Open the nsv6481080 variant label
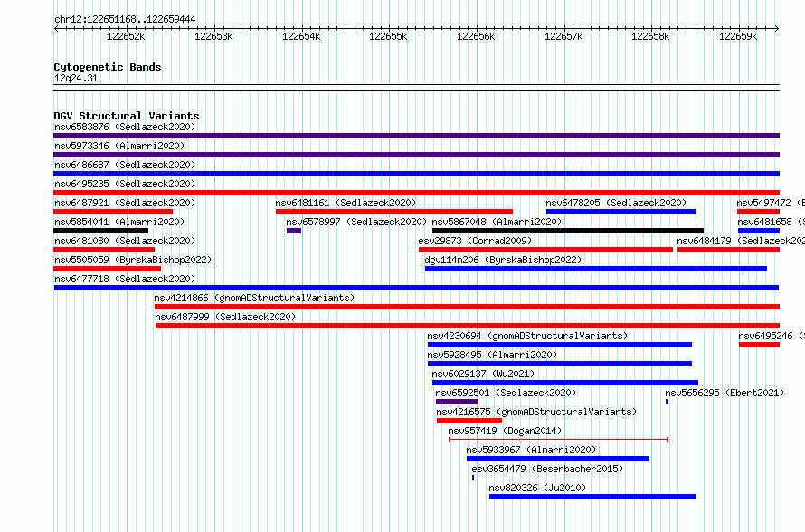Screen dimensions: 805x532 tap(125, 241)
